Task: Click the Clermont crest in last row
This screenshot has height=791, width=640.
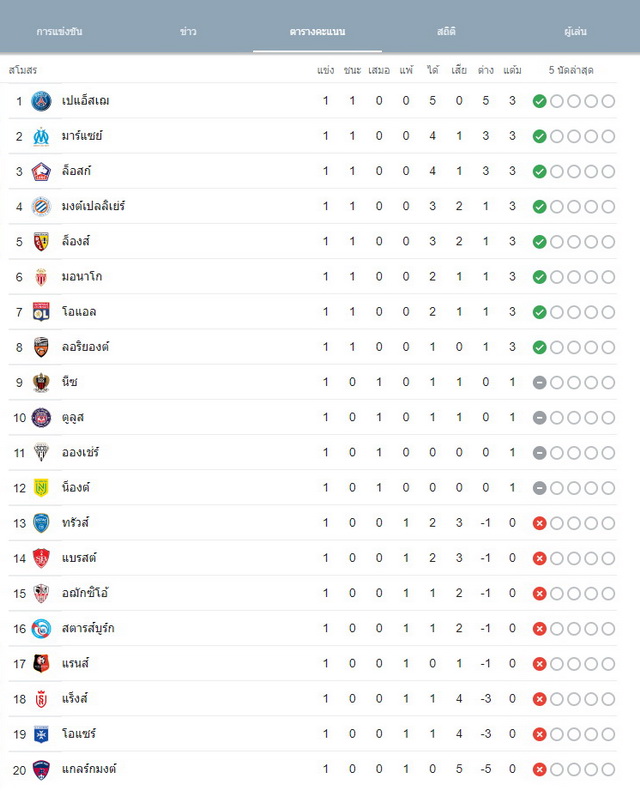Action: (x=41, y=769)
